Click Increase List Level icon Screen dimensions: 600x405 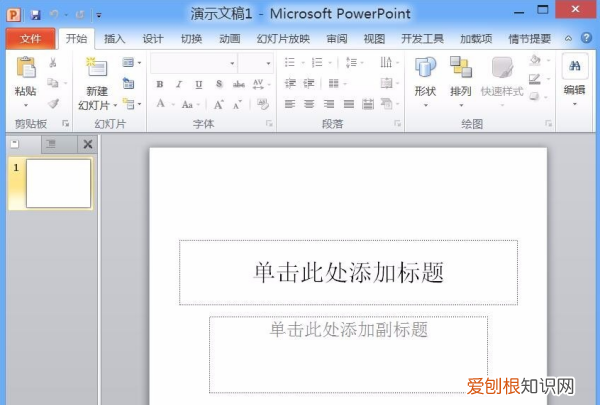(x=309, y=83)
